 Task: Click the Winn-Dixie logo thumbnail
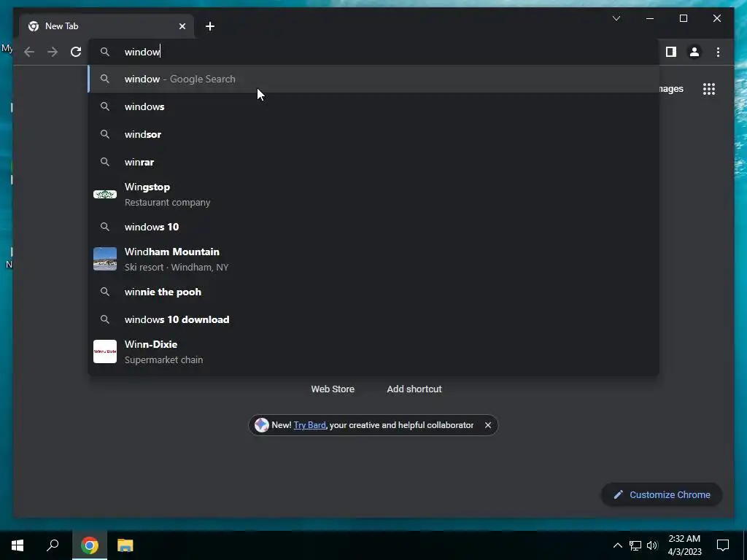(105, 351)
